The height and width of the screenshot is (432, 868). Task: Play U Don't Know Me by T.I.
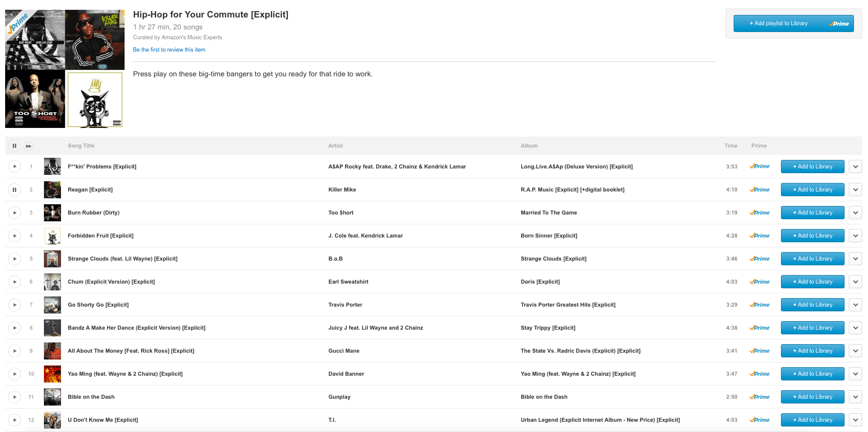pyautogui.click(x=14, y=420)
